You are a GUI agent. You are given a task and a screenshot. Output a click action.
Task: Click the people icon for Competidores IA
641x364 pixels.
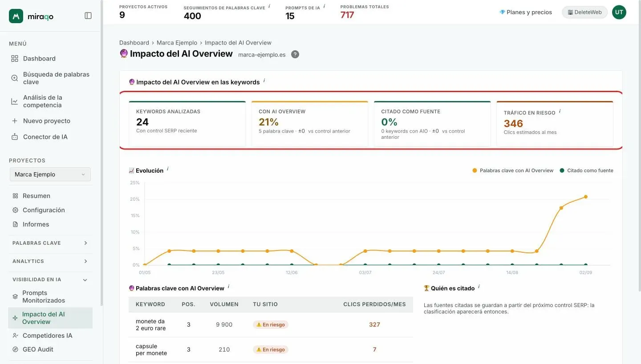(16, 336)
